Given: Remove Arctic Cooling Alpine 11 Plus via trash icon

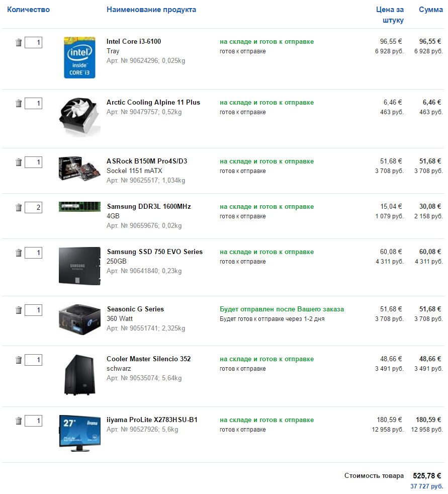Looking at the screenshot, I should pyautogui.click(x=19, y=103).
